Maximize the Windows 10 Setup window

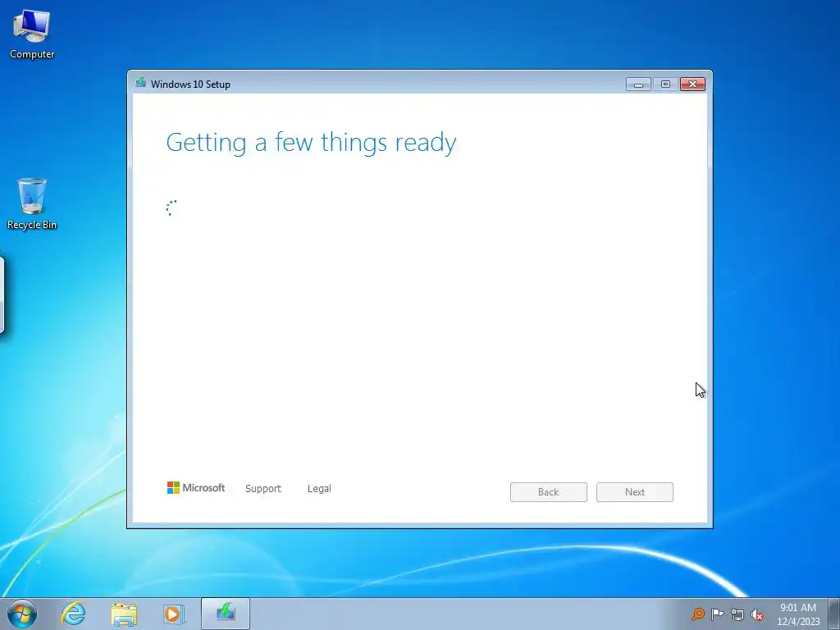point(665,84)
